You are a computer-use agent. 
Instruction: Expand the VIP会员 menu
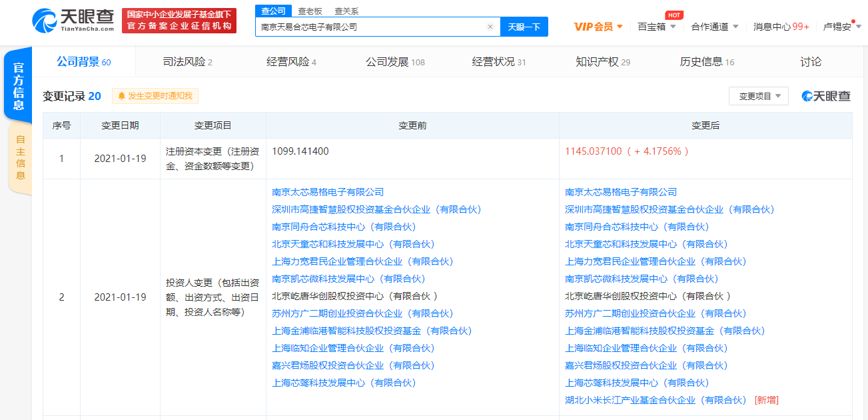(598, 27)
